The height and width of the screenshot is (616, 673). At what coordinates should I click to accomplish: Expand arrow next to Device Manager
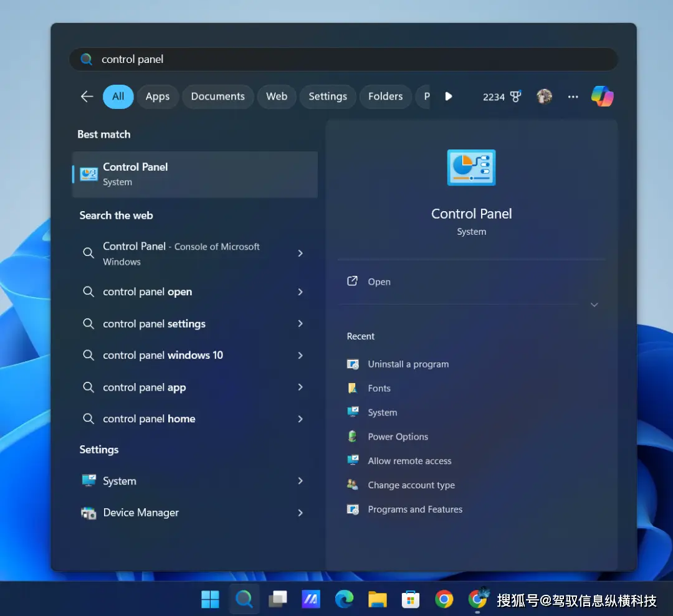pyautogui.click(x=300, y=513)
